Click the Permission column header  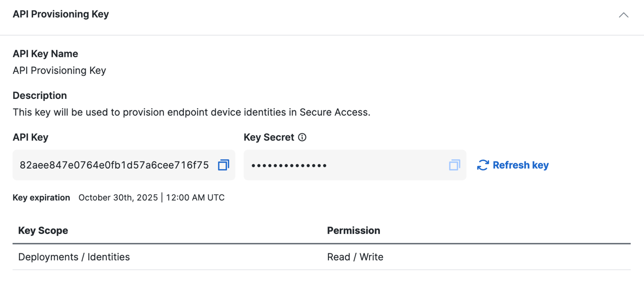click(x=354, y=231)
